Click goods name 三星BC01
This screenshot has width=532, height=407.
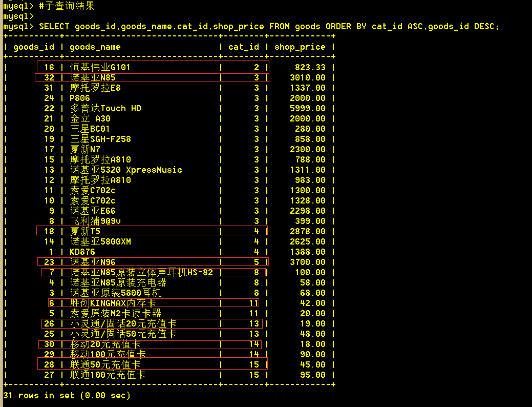tap(90, 129)
